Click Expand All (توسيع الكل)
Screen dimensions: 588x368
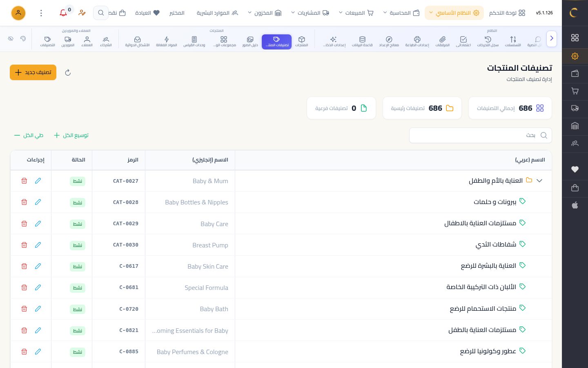[71, 135]
